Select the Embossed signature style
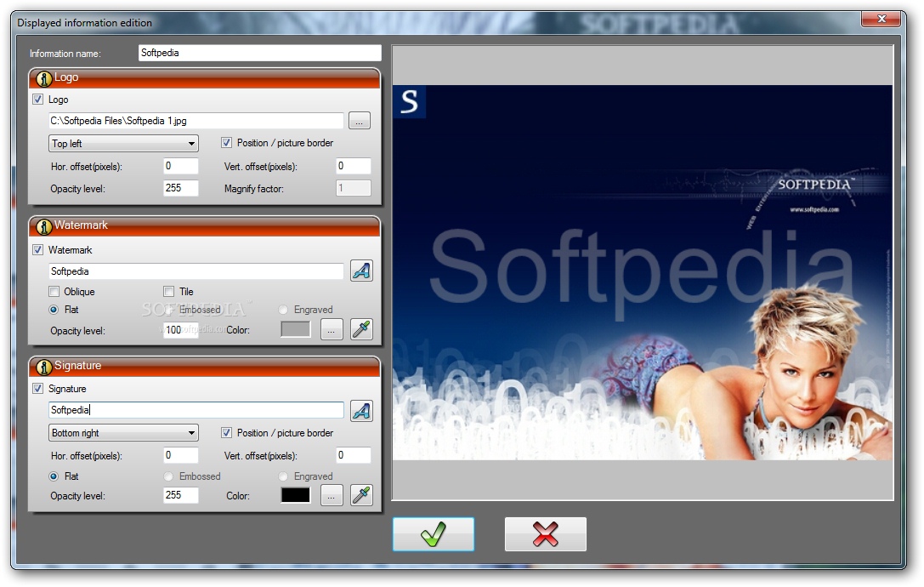The height and width of the screenshot is (587, 924). pos(168,476)
